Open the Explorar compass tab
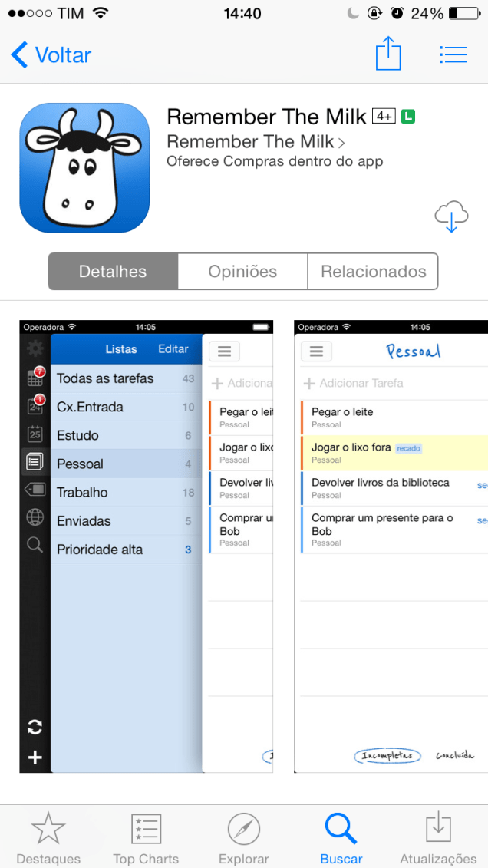The height and width of the screenshot is (868, 488). pos(244,837)
